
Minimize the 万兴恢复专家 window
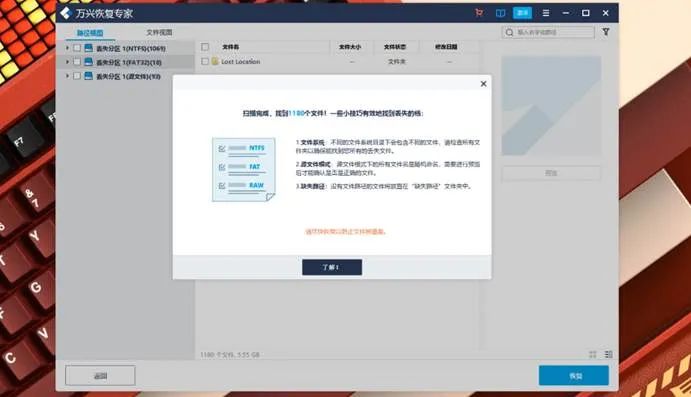tap(565, 13)
